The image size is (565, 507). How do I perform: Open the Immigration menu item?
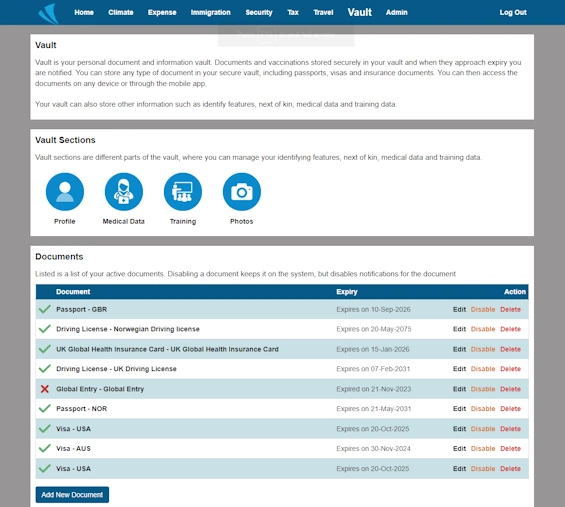[210, 13]
